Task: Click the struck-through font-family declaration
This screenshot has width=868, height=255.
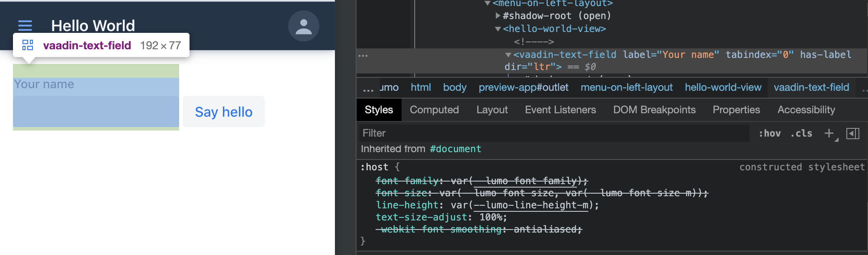Action: 482,181
